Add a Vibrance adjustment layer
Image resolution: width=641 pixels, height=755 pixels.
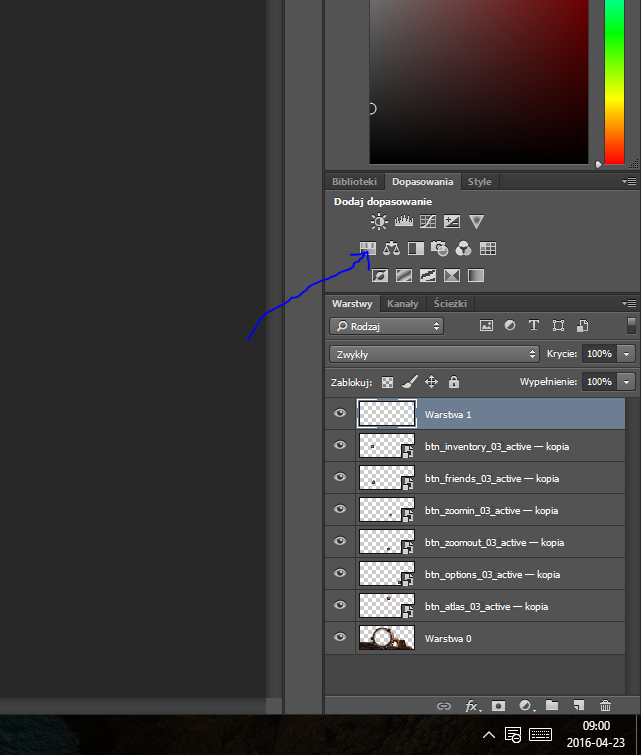tap(476, 221)
